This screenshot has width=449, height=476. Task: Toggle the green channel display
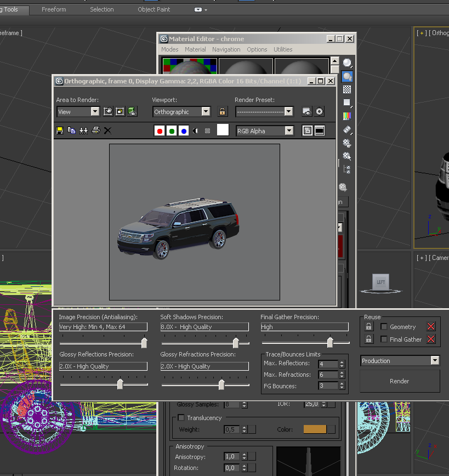172,131
